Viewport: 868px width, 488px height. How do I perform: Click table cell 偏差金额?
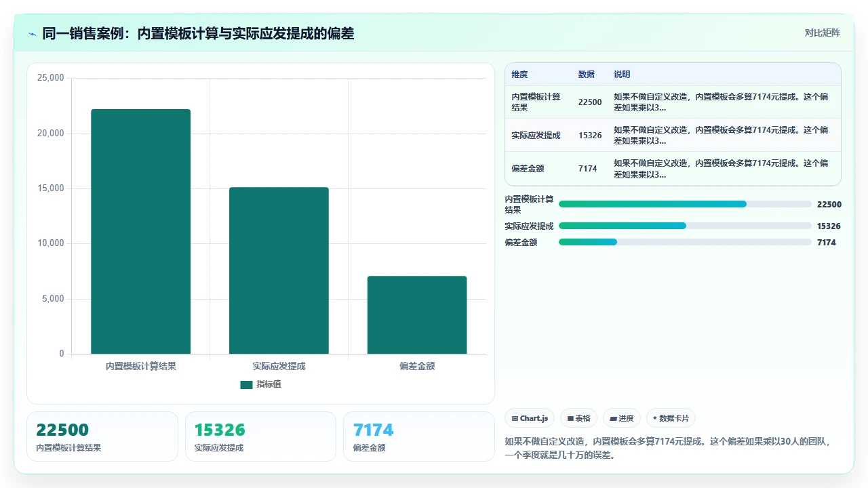coord(528,168)
